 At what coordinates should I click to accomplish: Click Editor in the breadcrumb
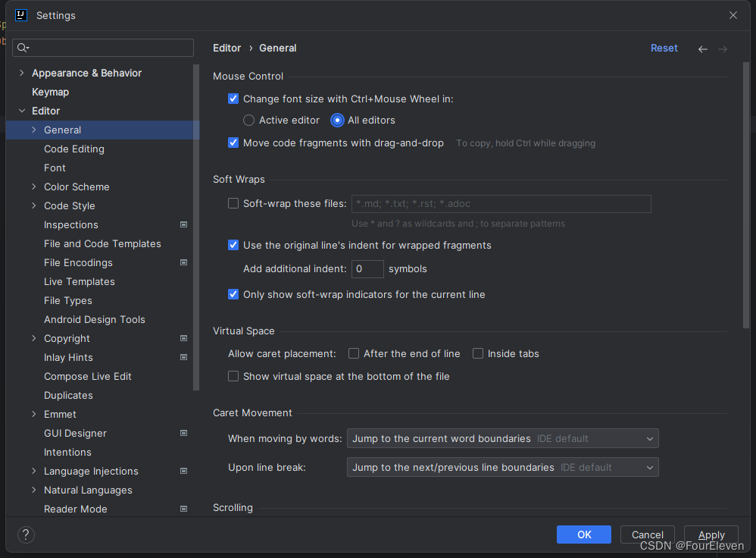point(226,49)
